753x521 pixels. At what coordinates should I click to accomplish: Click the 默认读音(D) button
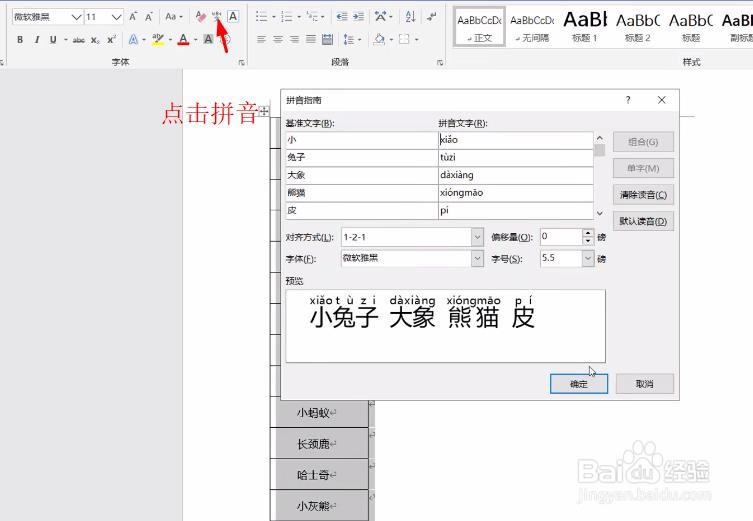coord(643,221)
